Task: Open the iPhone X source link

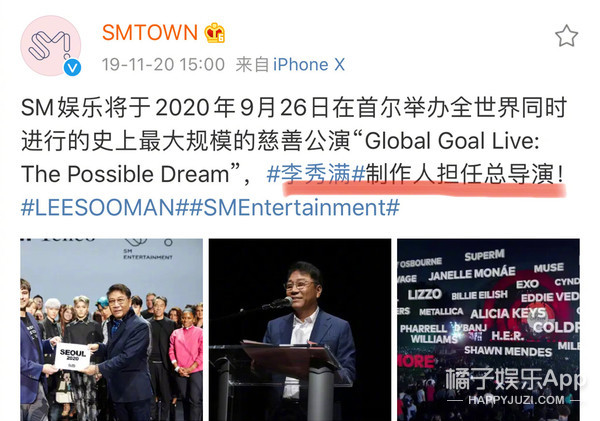Action: click(309, 64)
